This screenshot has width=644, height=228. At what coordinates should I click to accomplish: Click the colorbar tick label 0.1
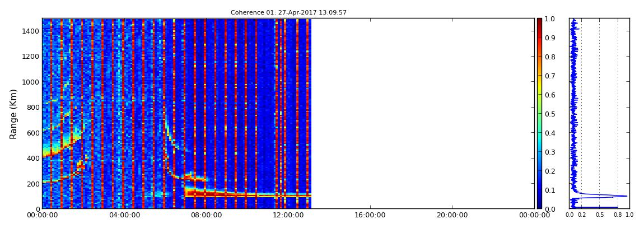pyautogui.click(x=550, y=190)
